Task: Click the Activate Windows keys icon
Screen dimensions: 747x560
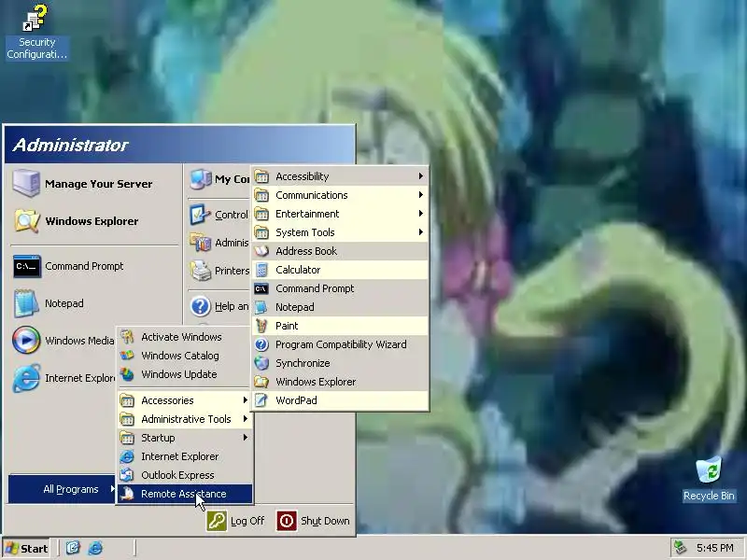Action: click(127, 337)
